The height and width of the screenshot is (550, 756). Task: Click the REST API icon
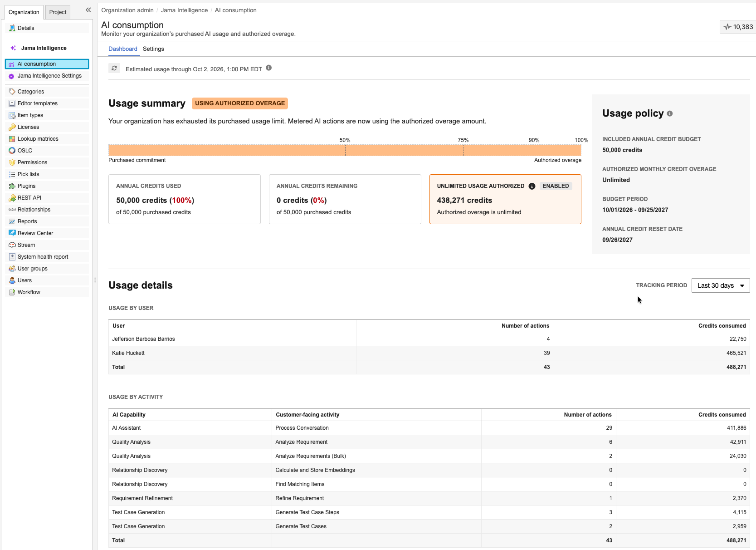12,198
